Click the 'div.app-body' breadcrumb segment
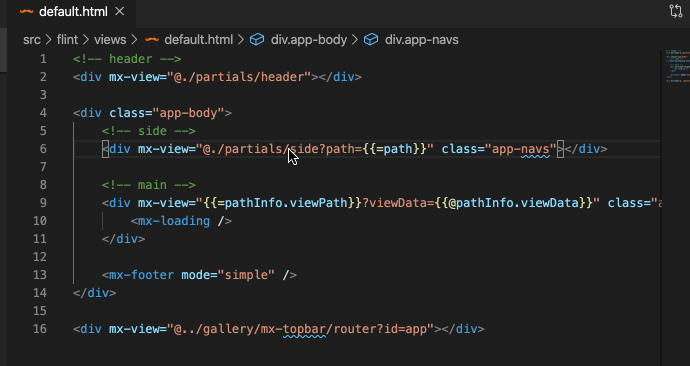Image resolution: width=690 pixels, height=366 pixels. point(309,40)
